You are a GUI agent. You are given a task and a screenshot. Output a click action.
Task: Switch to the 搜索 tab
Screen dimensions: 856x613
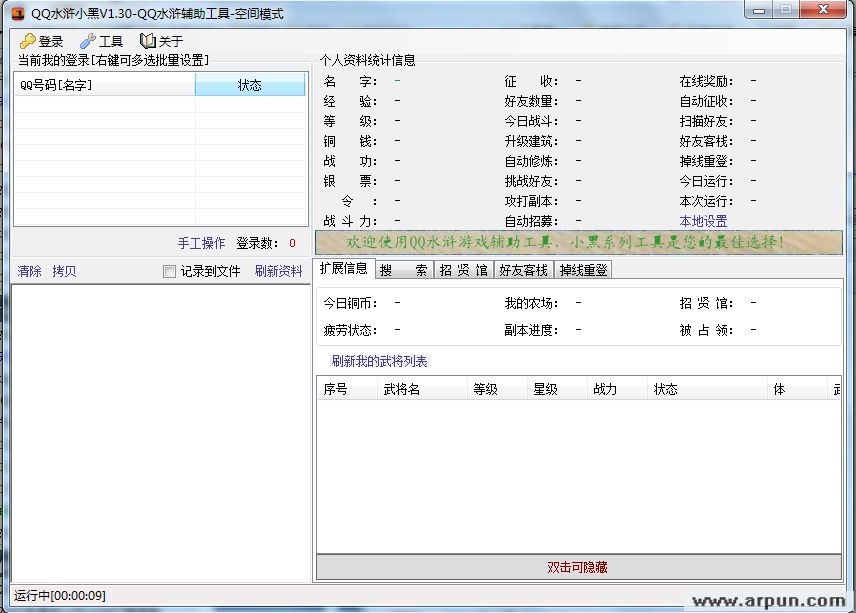tap(403, 270)
